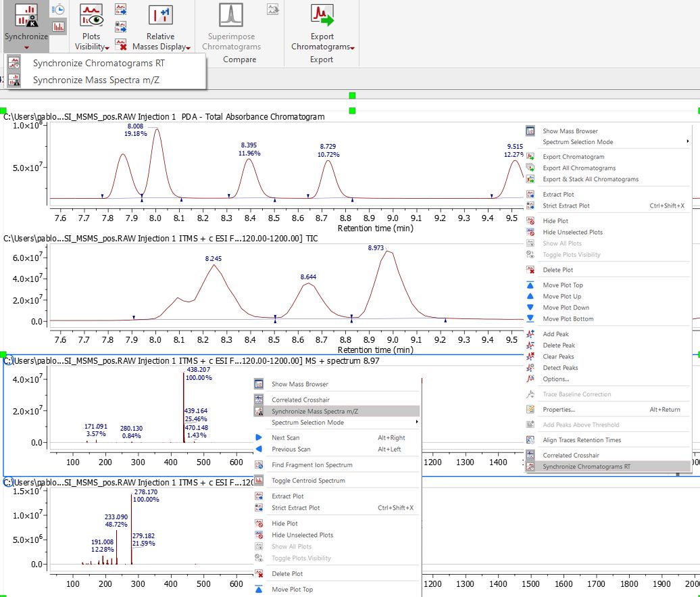This screenshot has height=597, width=700.
Task: Click Export & Stack All Chromatograms icon
Action: [530, 179]
